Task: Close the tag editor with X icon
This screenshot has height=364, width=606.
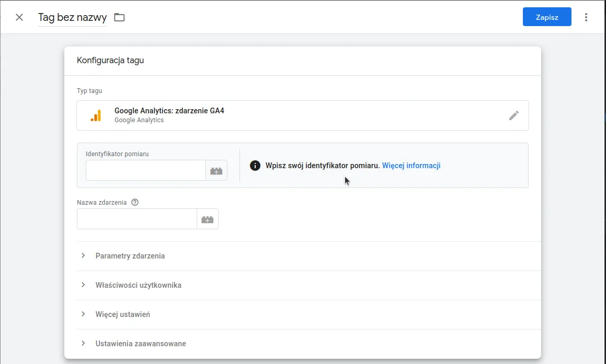Action: click(19, 17)
